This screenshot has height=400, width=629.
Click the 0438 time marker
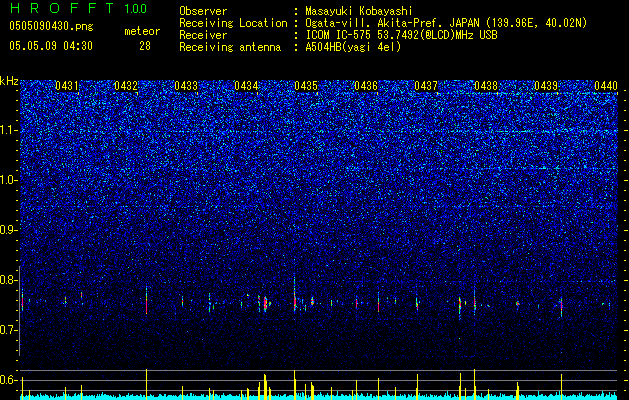pyautogui.click(x=486, y=86)
